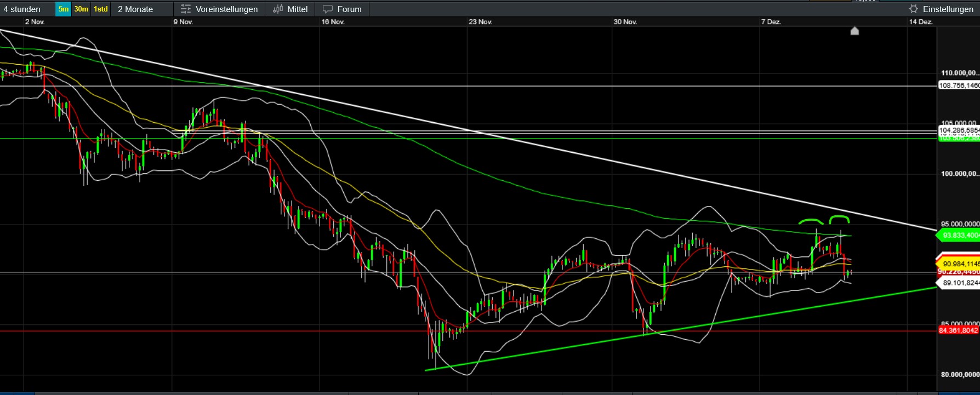Click the white 89.101 Bollinger band label
The width and height of the screenshot is (980, 395).
click(x=960, y=283)
